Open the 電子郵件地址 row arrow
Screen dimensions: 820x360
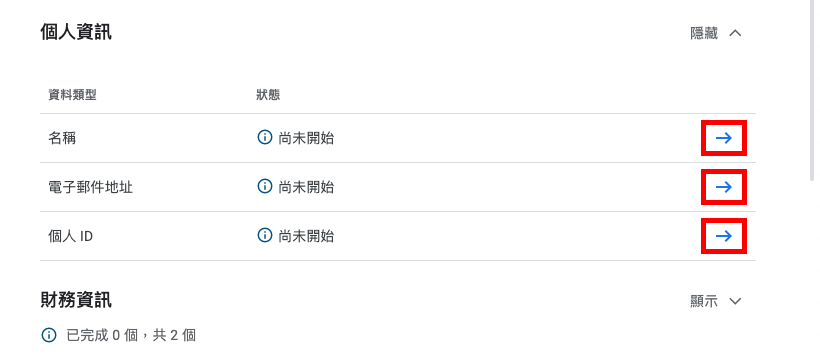tap(724, 187)
